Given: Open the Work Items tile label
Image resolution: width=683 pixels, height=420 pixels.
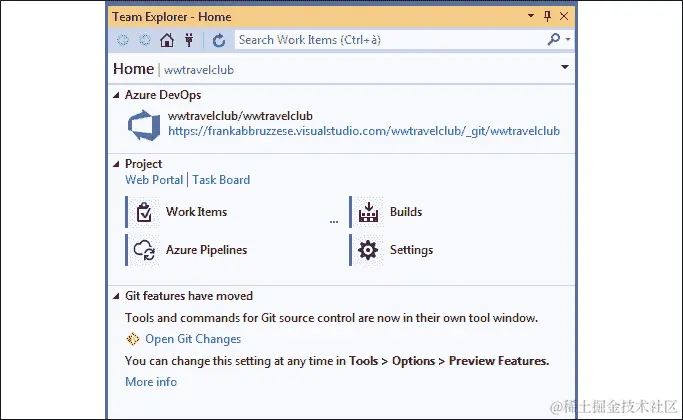Looking at the screenshot, I should (196, 212).
